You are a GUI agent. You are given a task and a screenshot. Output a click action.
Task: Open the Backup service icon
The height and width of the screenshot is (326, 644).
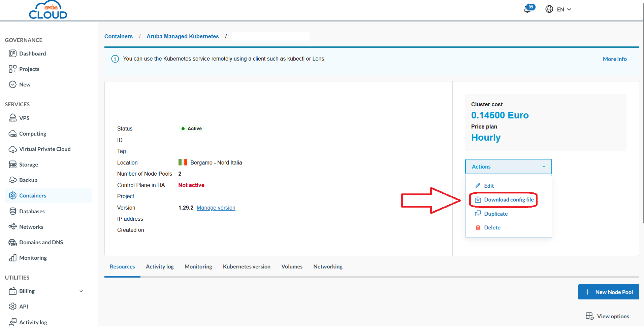point(12,180)
